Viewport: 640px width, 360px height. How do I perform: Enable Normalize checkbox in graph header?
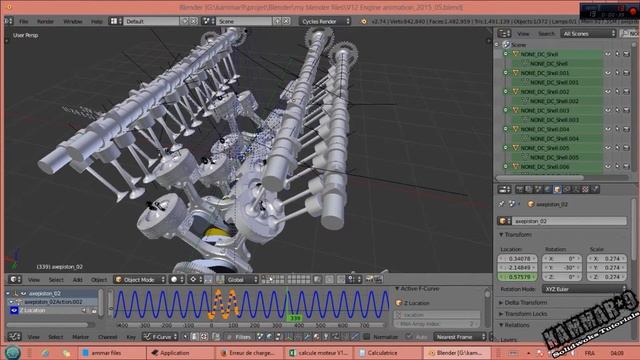coord(367,336)
